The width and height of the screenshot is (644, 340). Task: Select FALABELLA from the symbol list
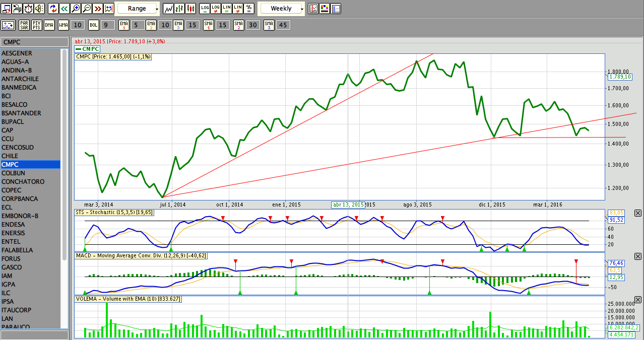(17, 250)
